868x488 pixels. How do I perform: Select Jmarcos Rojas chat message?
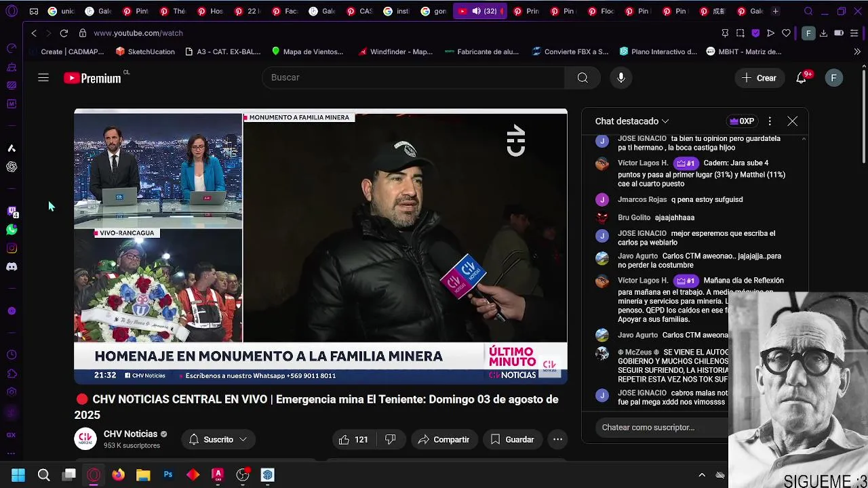click(x=680, y=200)
